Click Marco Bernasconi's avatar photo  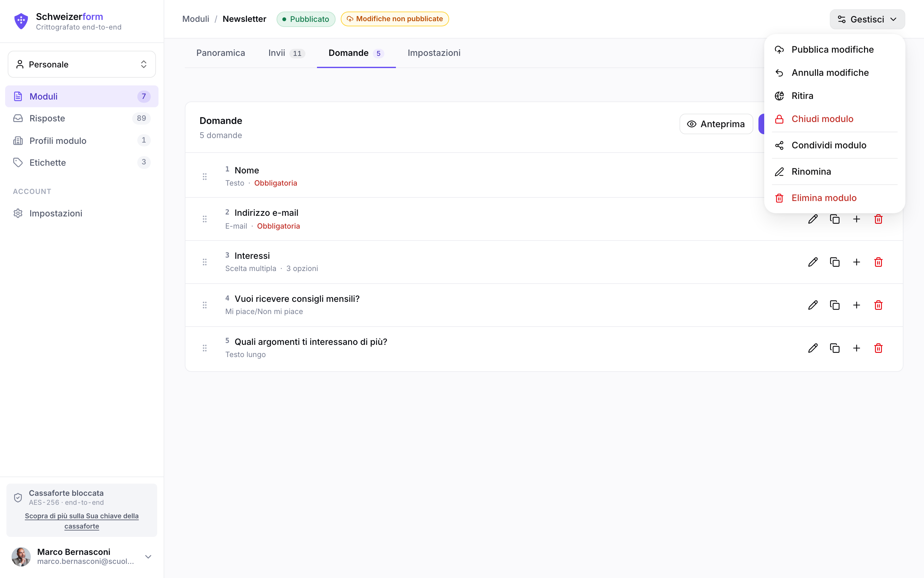coord(21,556)
